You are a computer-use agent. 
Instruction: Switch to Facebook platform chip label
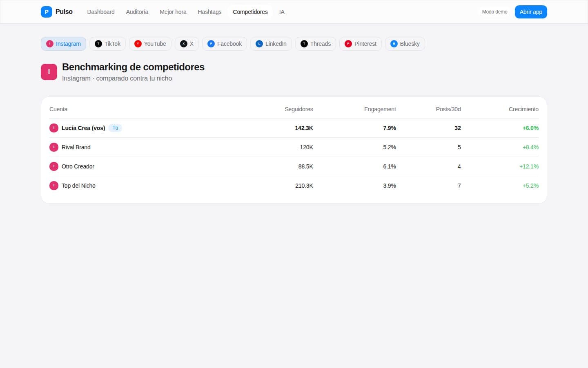point(229,44)
